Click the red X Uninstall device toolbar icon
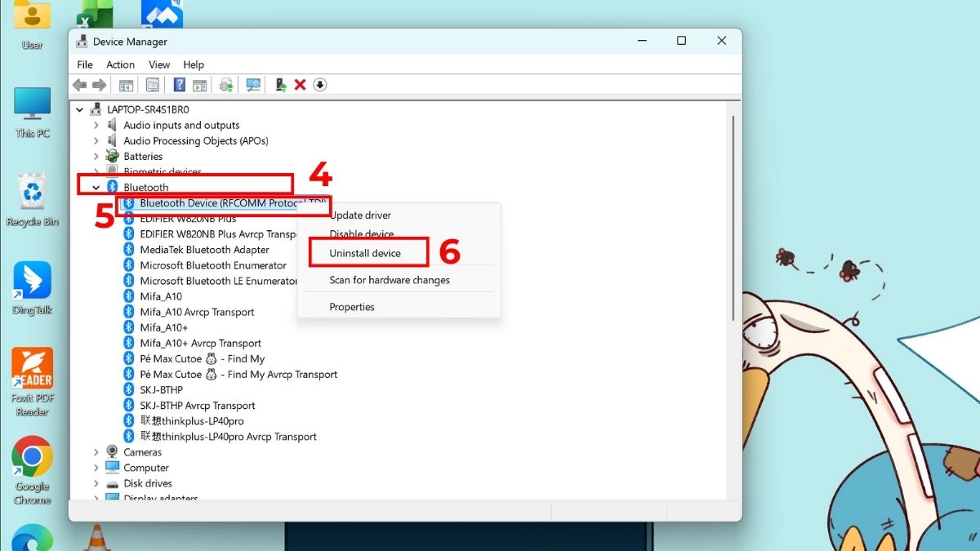The height and width of the screenshot is (551, 980). [300, 85]
